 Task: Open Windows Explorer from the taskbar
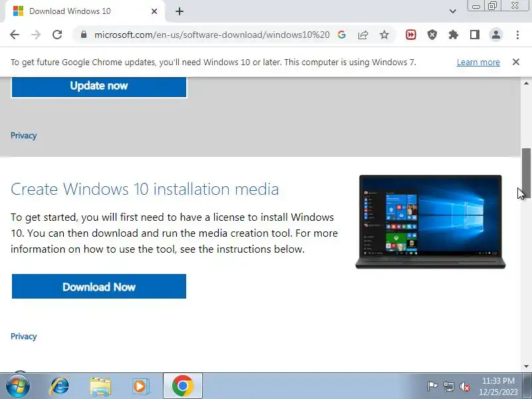(100, 387)
